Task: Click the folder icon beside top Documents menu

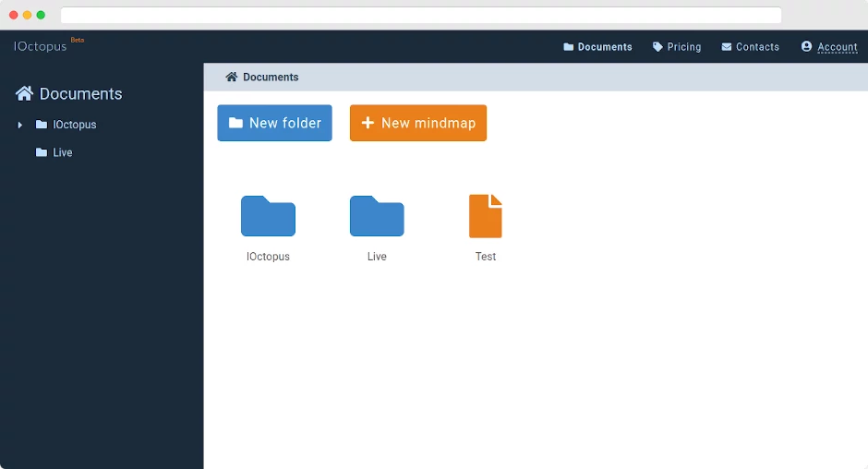Action: 569,47
